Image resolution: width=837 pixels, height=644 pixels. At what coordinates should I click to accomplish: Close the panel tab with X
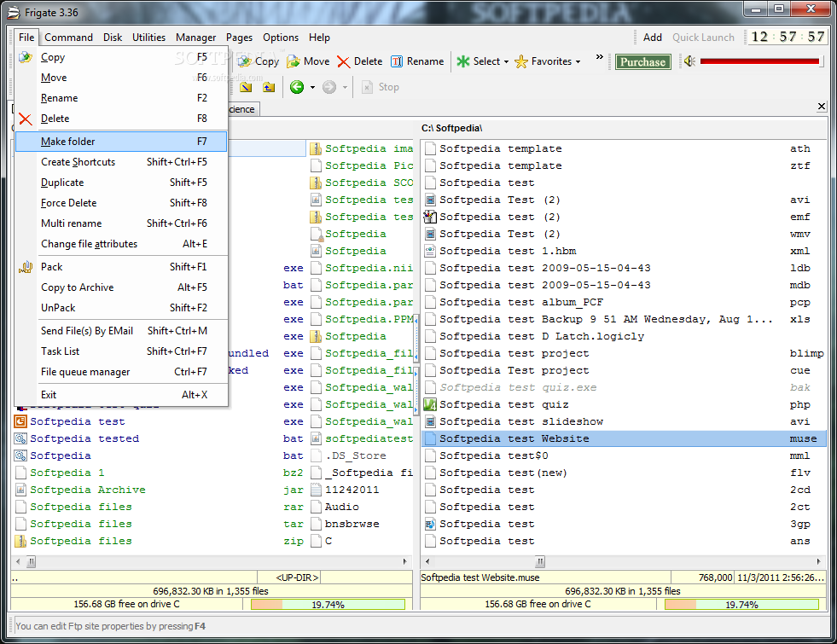point(822,107)
